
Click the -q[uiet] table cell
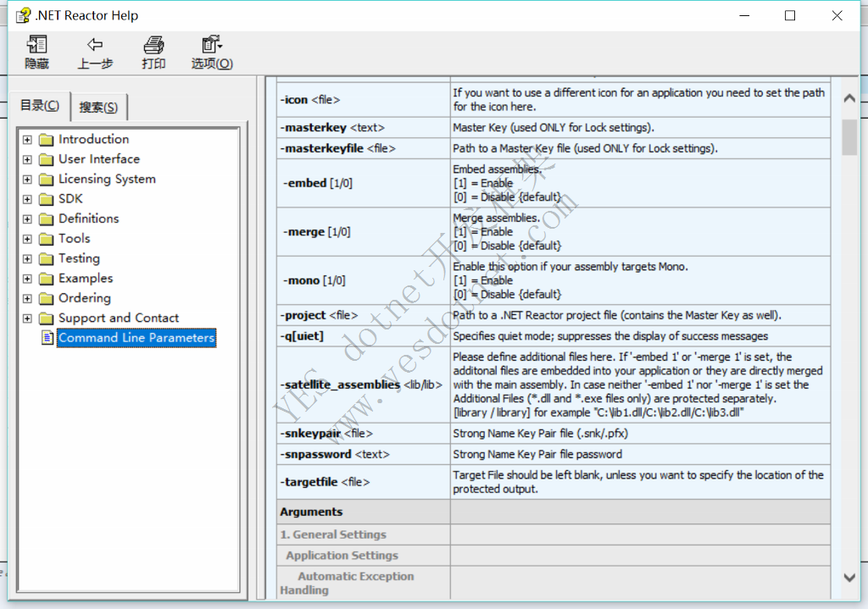363,336
